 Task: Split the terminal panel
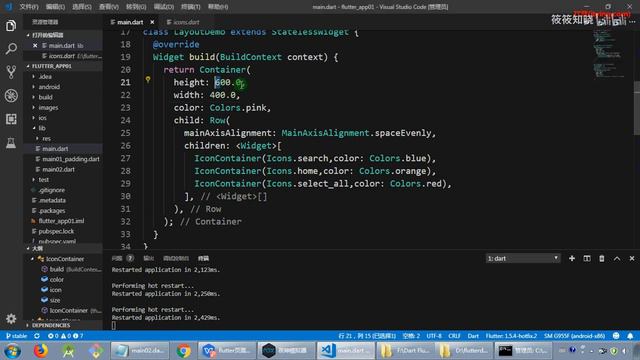coord(587,258)
